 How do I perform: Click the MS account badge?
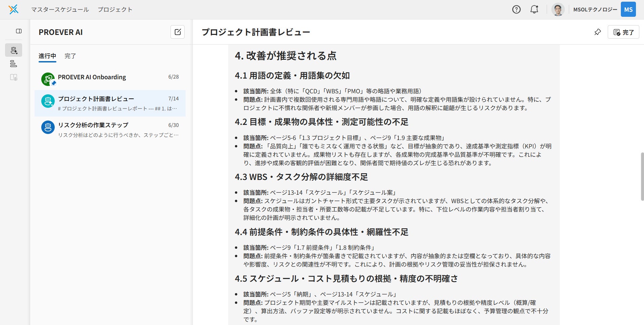(x=628, y=9)
